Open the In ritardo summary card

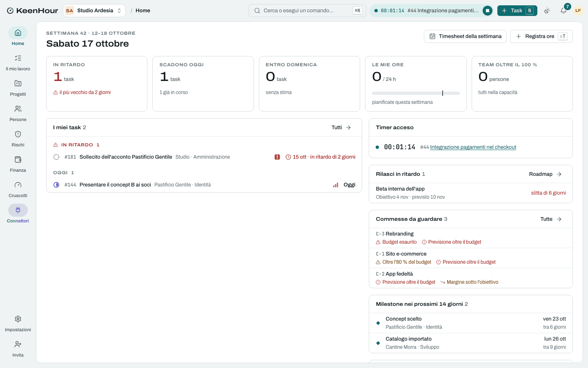(x=97, y=84)
